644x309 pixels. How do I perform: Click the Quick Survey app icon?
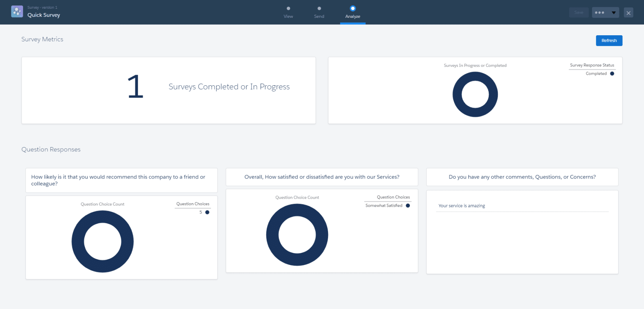(x=17, y=12)
